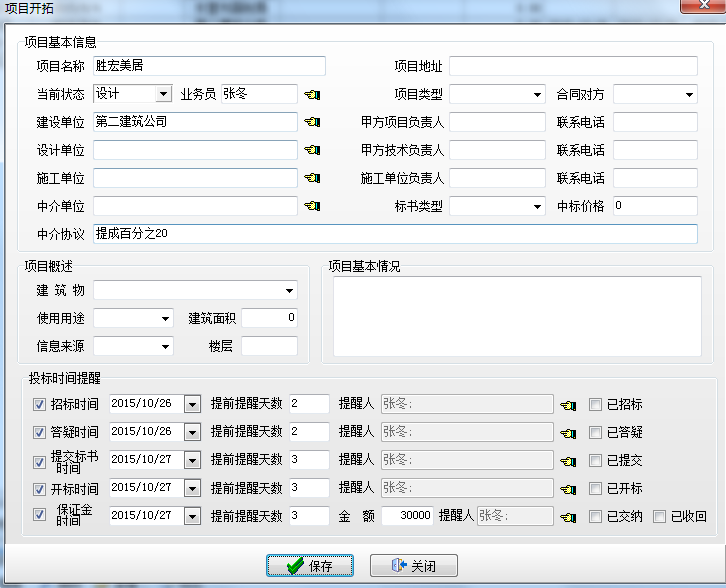
Task: Click the lookup icon beside 业务员 field
Action: tap(312, 95)
